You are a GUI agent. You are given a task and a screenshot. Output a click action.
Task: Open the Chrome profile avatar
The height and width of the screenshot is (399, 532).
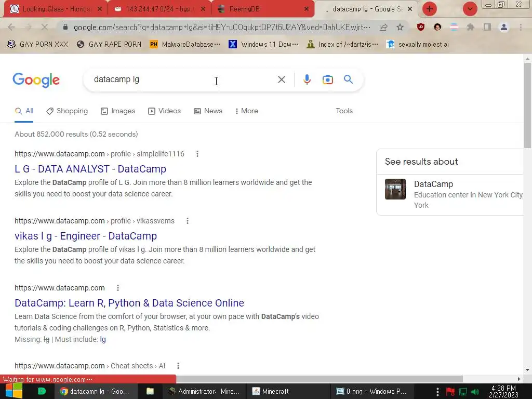[x=504, y=27]
